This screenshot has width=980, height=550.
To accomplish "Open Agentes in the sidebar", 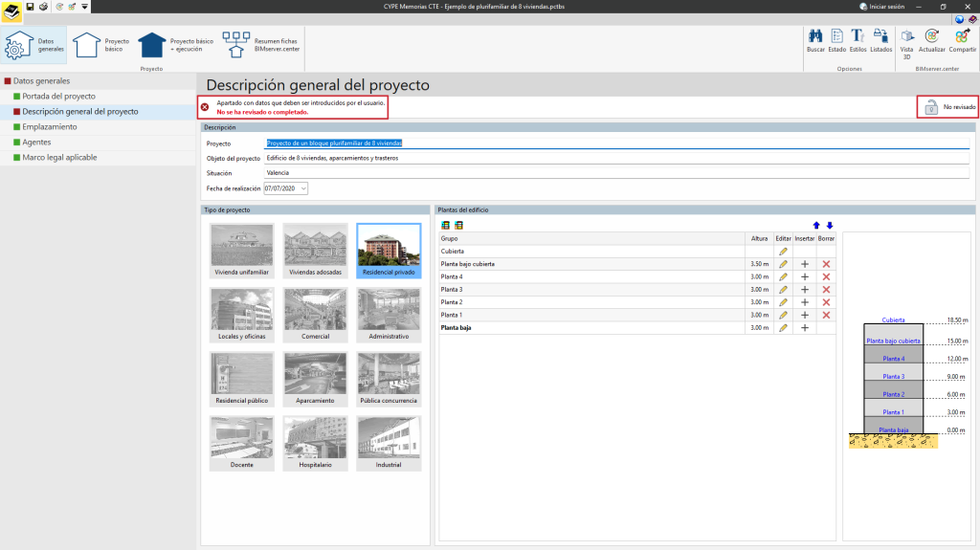I will [x=36, y=142].
